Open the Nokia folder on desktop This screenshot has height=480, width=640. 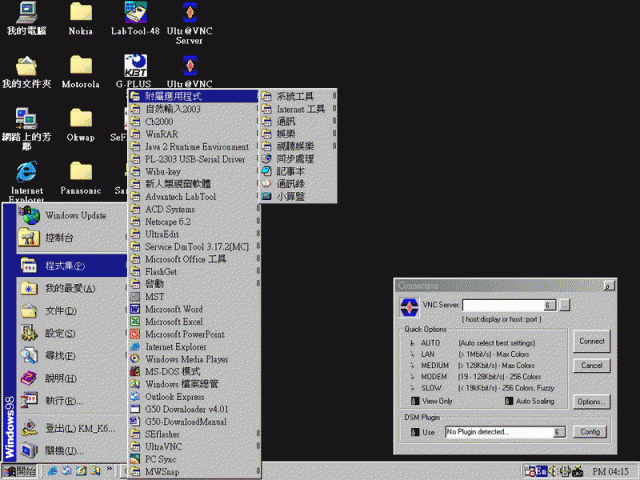coord(80,18)
